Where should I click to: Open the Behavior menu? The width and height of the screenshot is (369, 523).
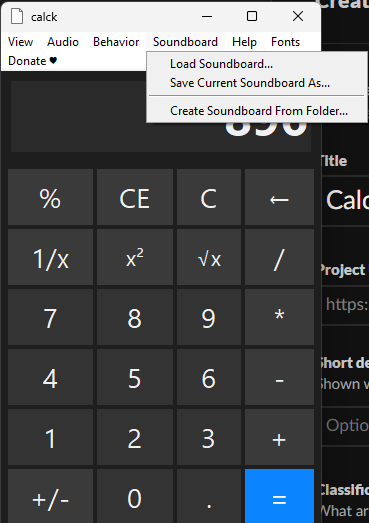click(116, 42)
